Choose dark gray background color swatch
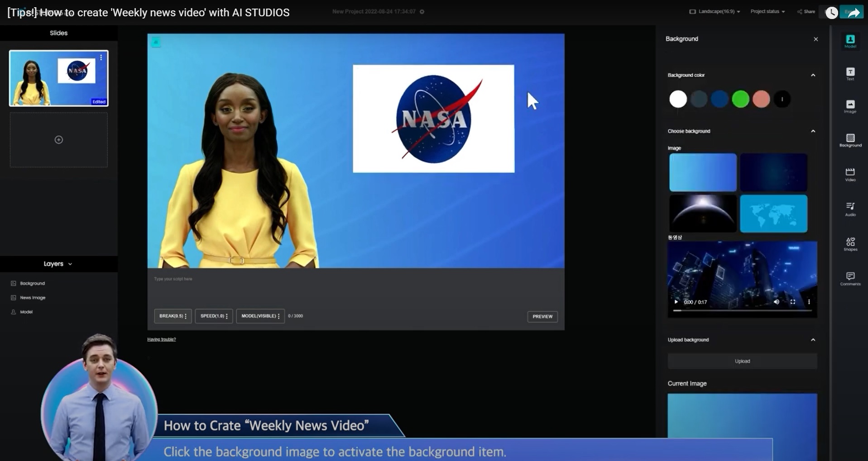Screen dimensions: 868x461 (x=699, y=99)
